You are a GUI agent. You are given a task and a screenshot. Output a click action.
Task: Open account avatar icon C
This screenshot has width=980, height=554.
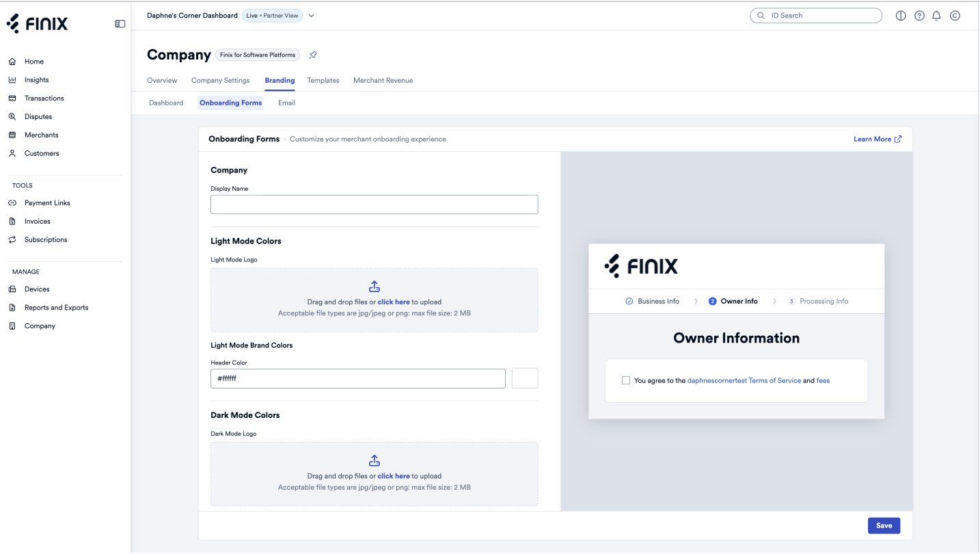[x=955, y=16]
